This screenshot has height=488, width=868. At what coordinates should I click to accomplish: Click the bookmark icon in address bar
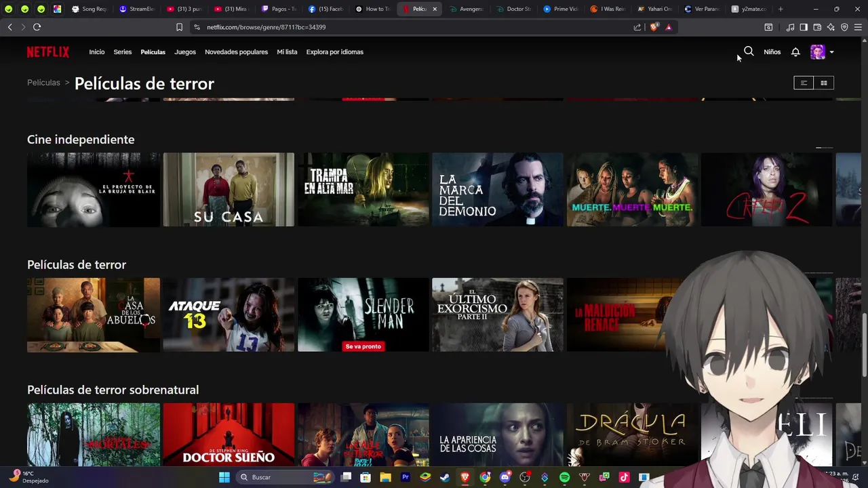179,27
